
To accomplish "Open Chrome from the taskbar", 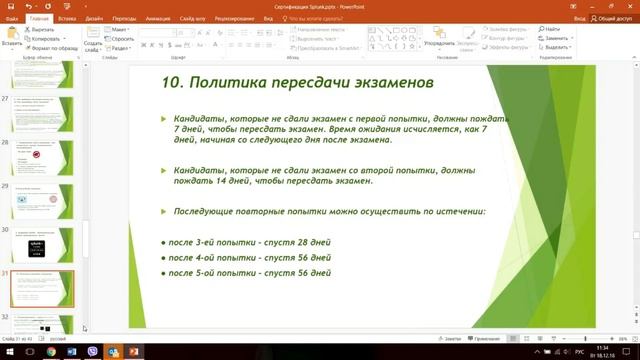I will pyautogui.click(x=51, y=351).
